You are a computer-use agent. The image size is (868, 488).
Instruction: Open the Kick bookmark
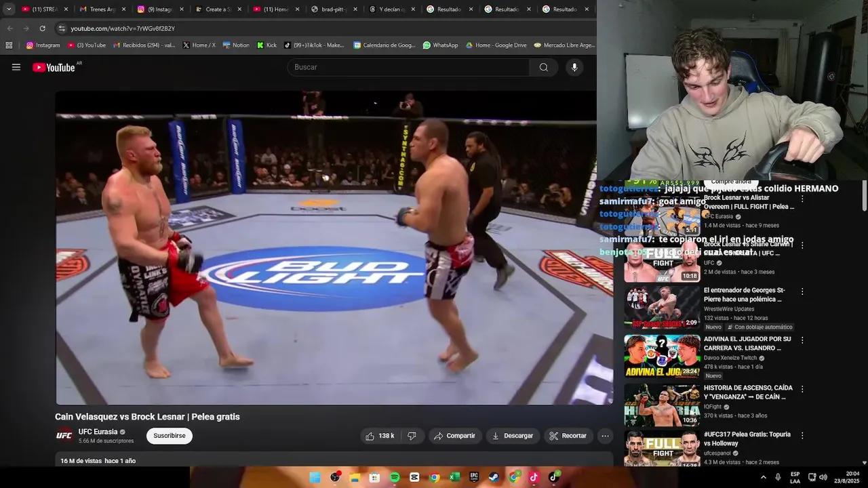[x=267, y=45]
